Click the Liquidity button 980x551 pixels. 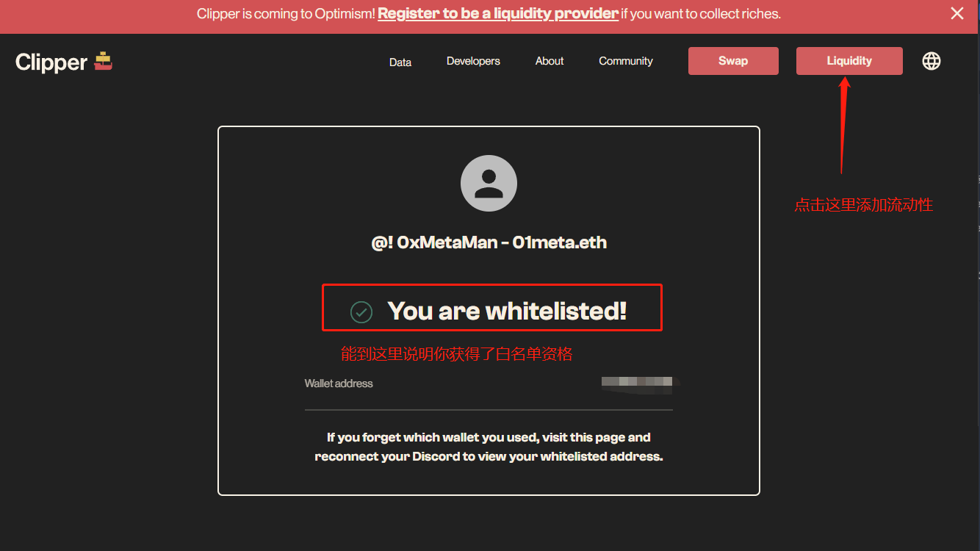pos(849,61)
